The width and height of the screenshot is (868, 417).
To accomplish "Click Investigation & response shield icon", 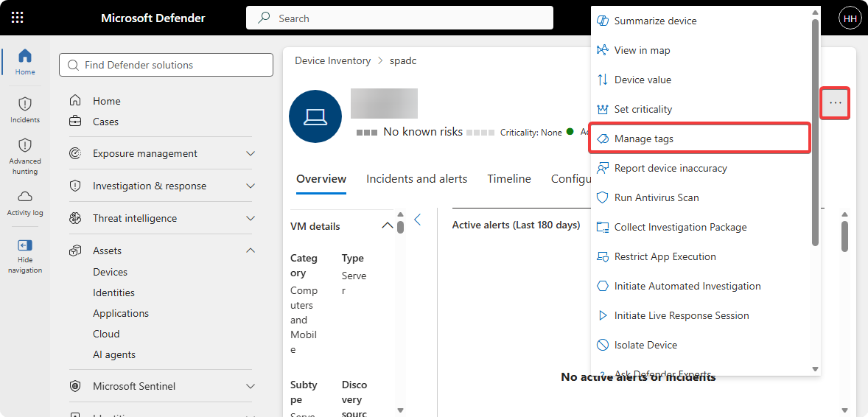I will click(x=75, y=186).
